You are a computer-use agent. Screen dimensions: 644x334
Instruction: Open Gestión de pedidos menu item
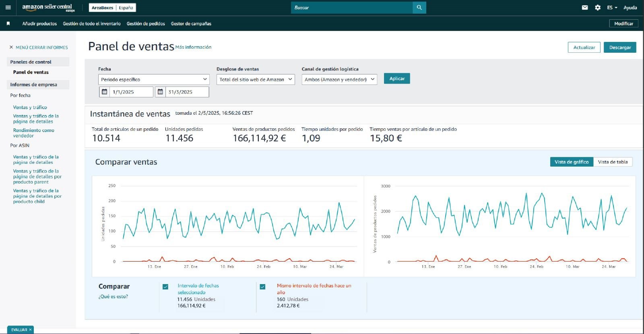[146, 24]
